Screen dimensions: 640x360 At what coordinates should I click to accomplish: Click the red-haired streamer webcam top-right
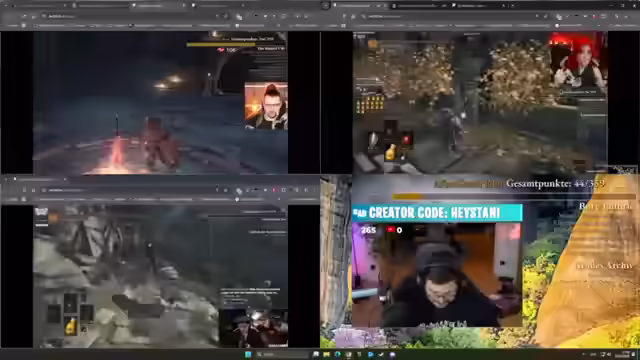578,61
